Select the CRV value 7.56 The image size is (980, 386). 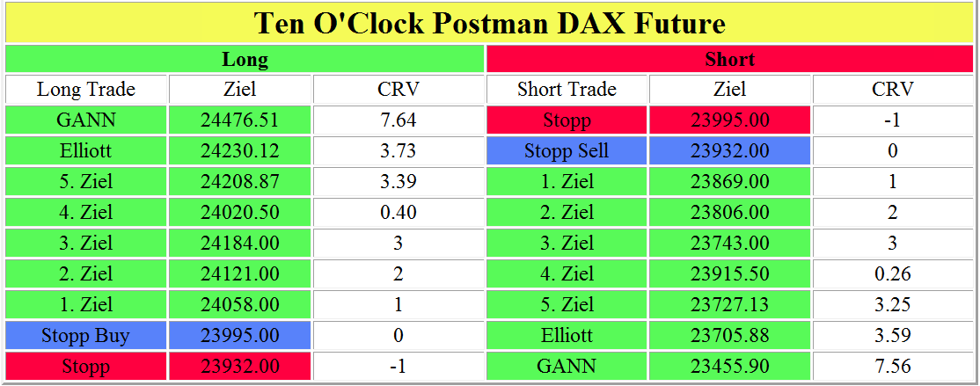tap(892, 367)
